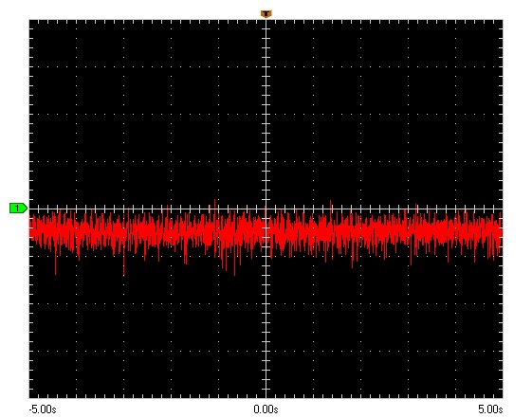This screenshot has width=532, height=418.
Task: Click the center crosshair where graticule axes intersect
Action: 266,209
